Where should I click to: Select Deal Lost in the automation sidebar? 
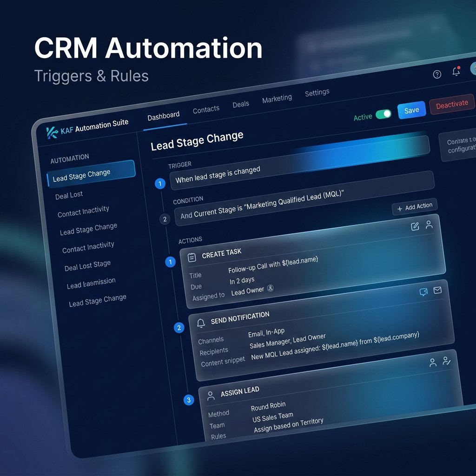[69, 195]
